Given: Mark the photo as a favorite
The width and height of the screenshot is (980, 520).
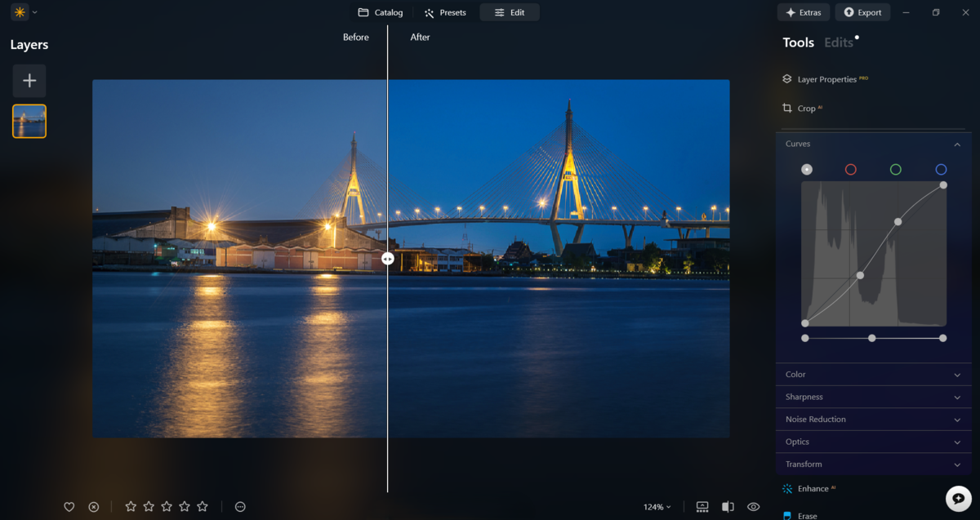Looking at the screenshot, I should click(x=69, y=506).
